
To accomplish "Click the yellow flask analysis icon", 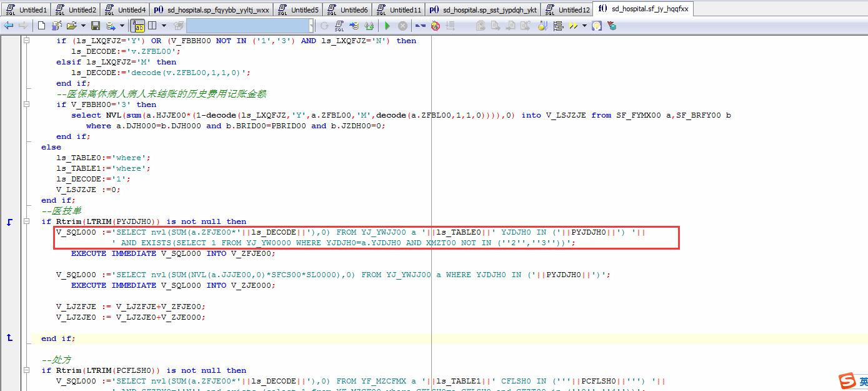I will [x=542, y=26].
